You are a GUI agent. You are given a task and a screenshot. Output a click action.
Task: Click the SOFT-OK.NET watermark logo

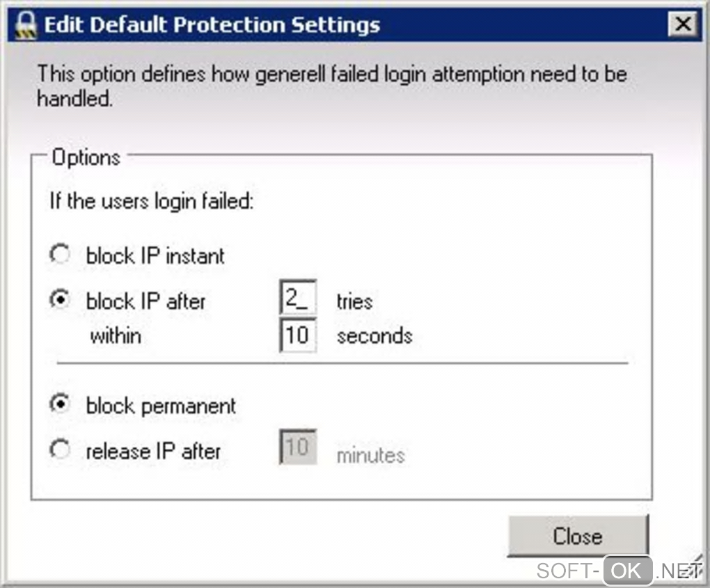click(618, 571)
